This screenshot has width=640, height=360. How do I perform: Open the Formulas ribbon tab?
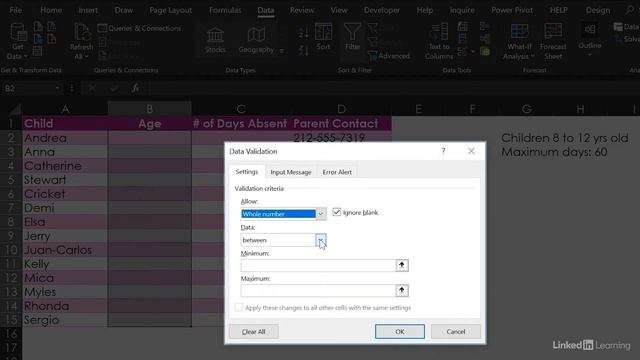(225, 10)
